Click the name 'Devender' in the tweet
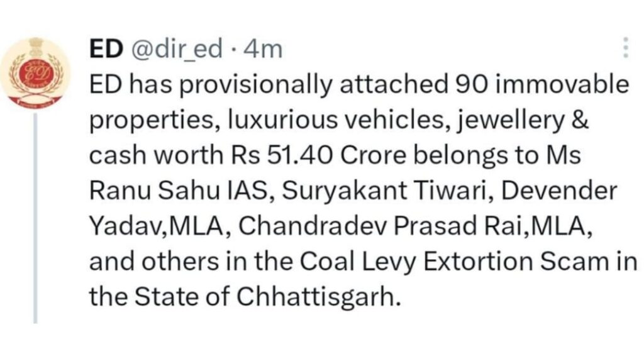644x351 pixels. pos(559,191)
